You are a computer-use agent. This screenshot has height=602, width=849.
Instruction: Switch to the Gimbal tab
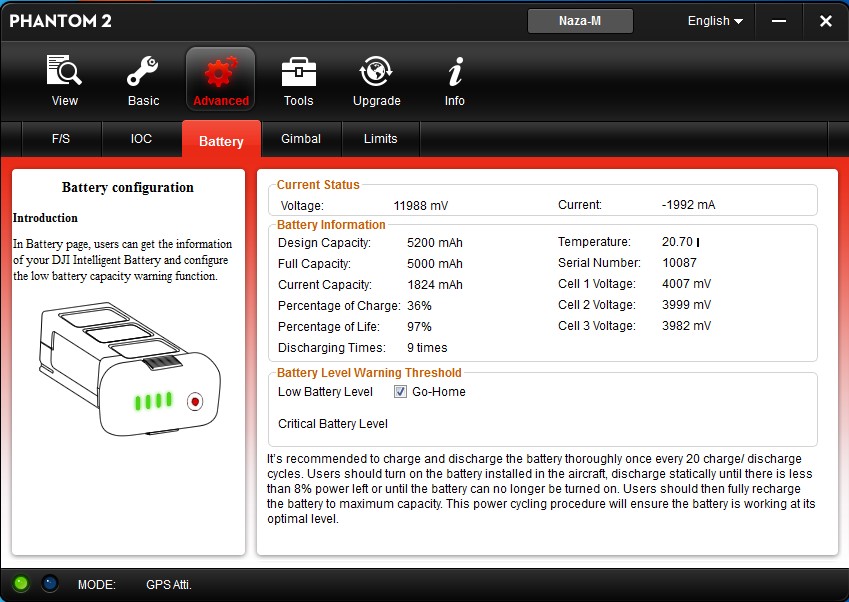[x=301, y=139]
